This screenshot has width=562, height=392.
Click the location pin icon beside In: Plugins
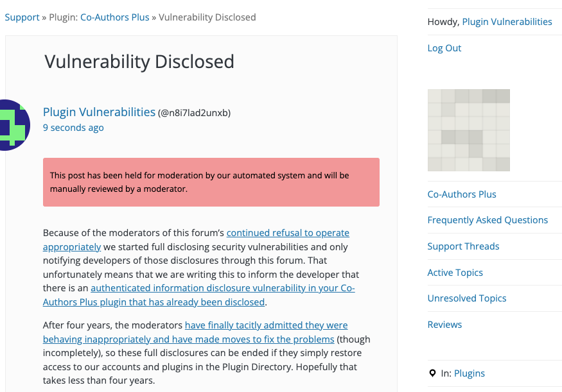tap(433, 373)
